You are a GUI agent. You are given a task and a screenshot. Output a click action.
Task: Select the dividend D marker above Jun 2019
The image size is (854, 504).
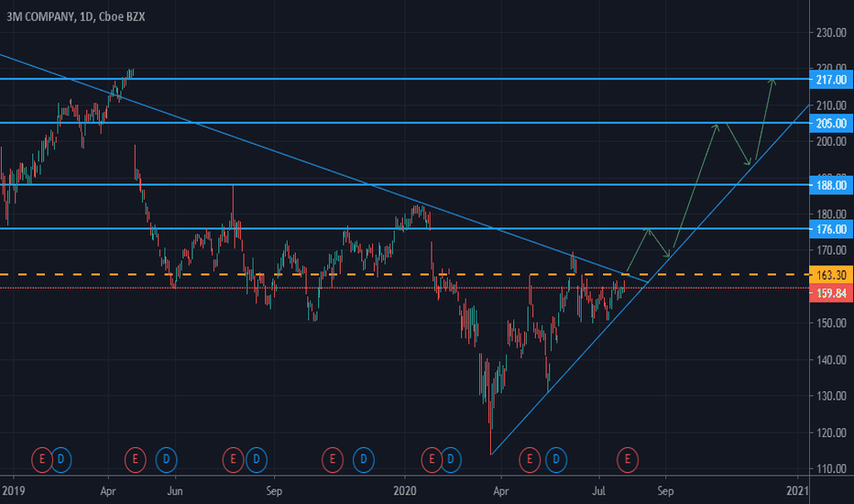pos(166,460)
